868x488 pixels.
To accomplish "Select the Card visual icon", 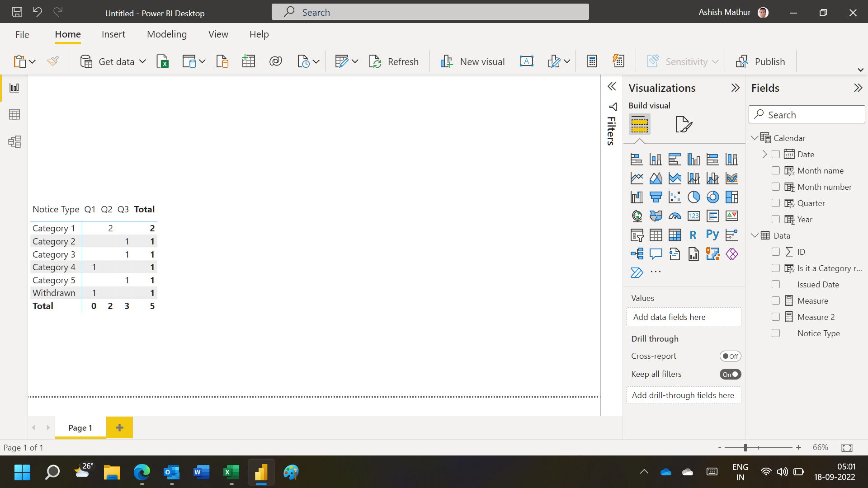I will pyautogui.click(x=694, y=216).
